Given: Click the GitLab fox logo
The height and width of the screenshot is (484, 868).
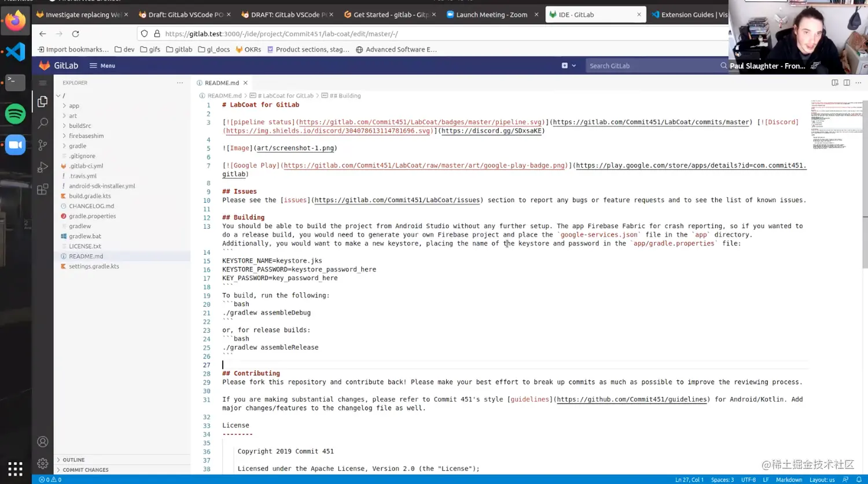Looking at the screenshot, I should (45, 65).
